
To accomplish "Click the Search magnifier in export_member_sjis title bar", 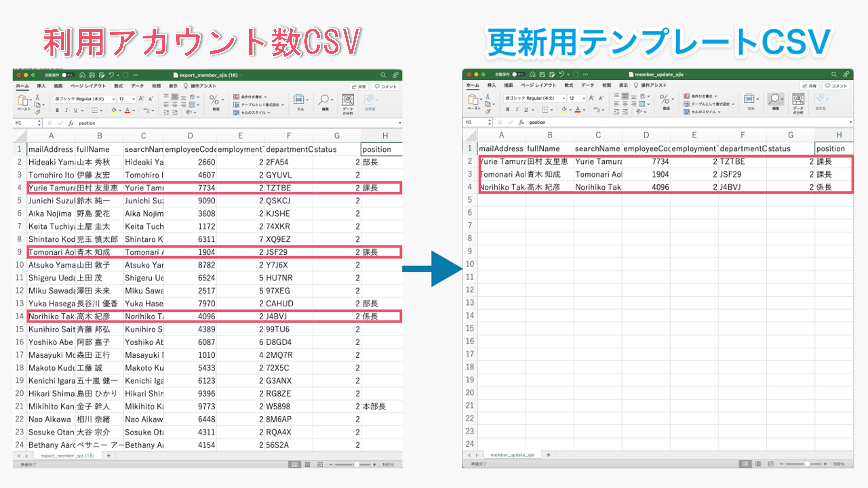I will pos(383,75).
